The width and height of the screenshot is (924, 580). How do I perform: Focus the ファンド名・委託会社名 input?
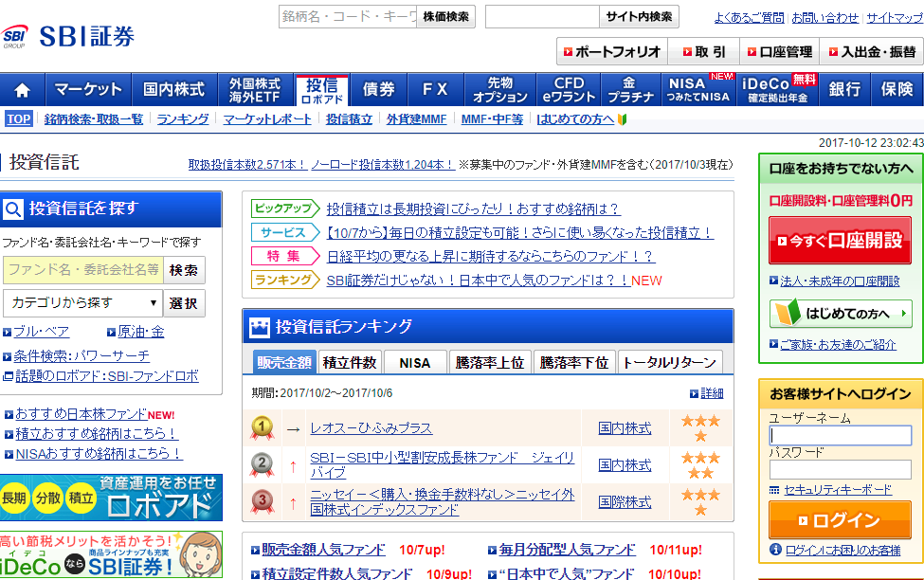point(83,270)
